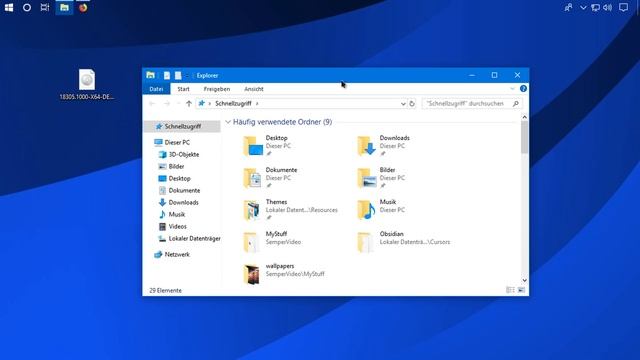Screen dimensions: 640x360
Task: Open Musik in the navigation sidebar
Action: 176,214
